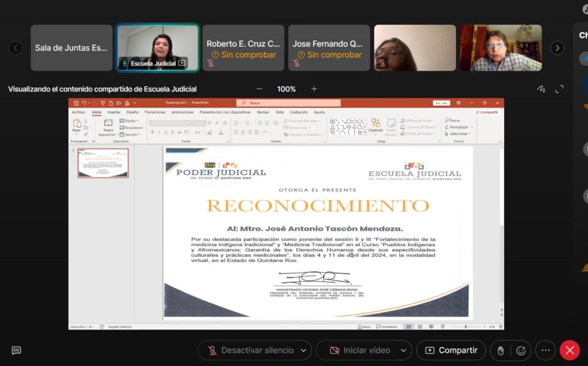Leave meeting with the red X button
The height and width of the screenshot is (366, 588).
[570, 350]
